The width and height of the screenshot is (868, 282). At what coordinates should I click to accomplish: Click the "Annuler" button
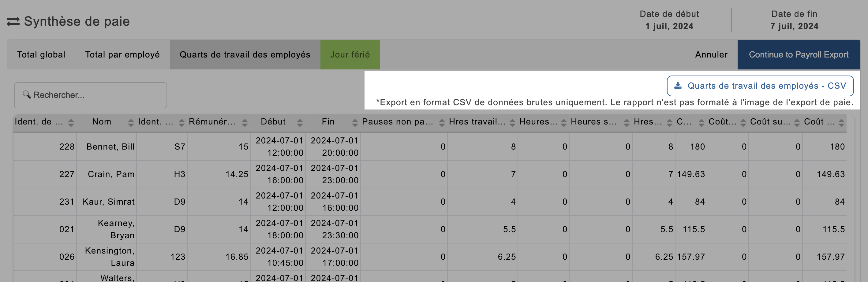pos(711,54)
